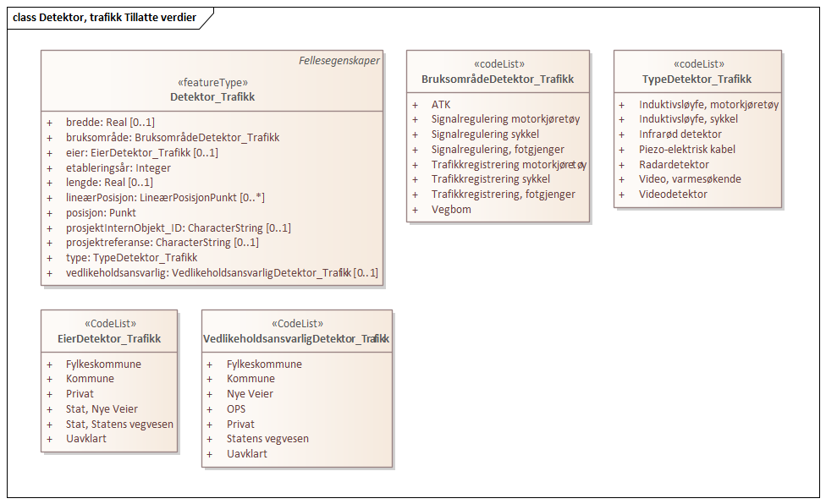Select the VedlikeholdsansvarligDetektor_Trafikk CodeList title
The width and height of the screenshot is (826, 504).
[296, 339]
